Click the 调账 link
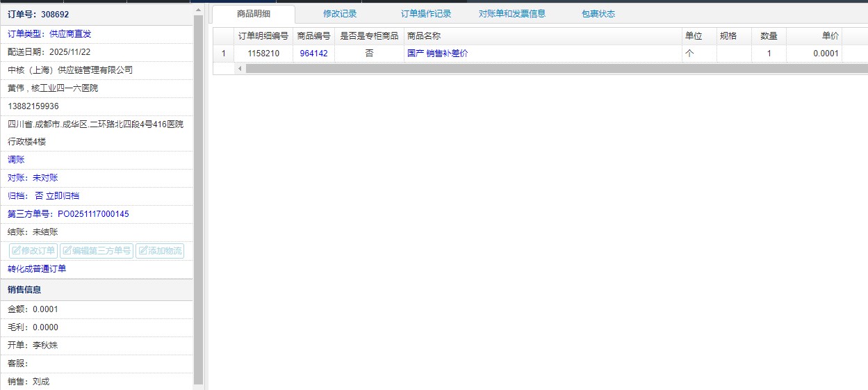868x390 pixels. pyautogui.click(x=16, y=160)
